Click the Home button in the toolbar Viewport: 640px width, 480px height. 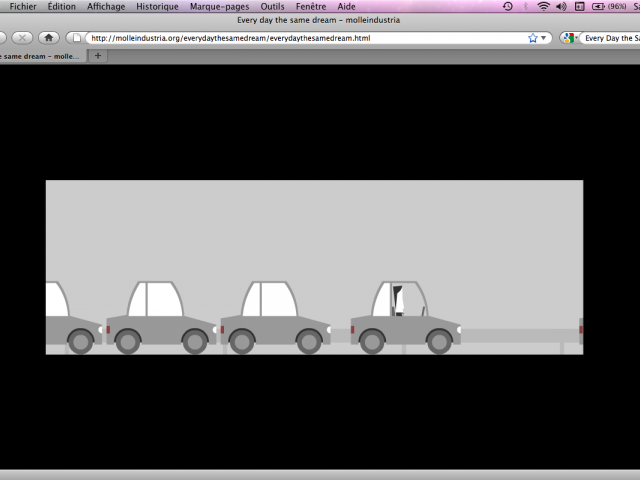48,38
